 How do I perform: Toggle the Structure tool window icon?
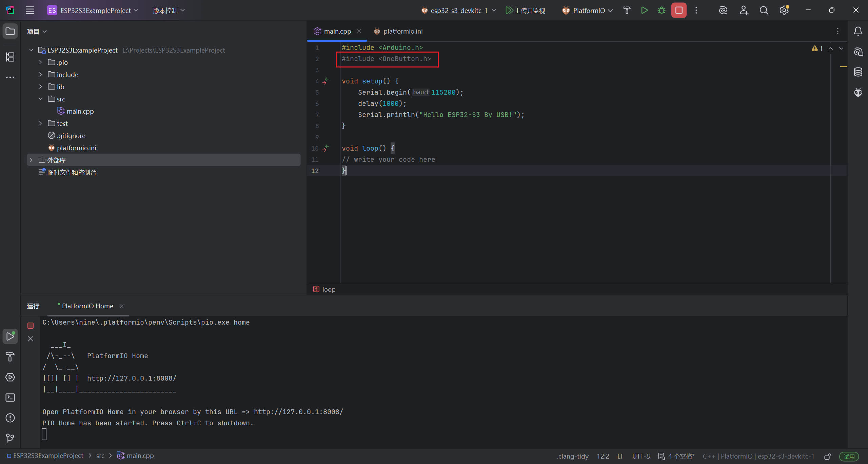10,57
